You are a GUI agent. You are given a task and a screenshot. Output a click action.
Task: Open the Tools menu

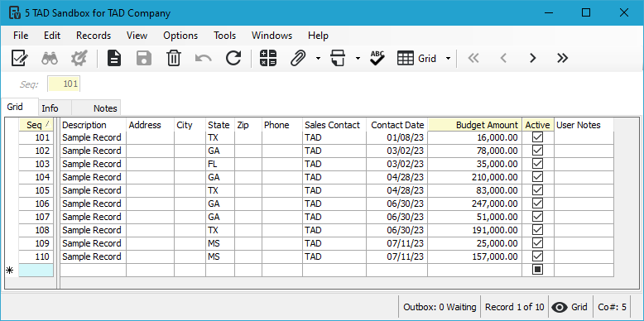[224, 36]
